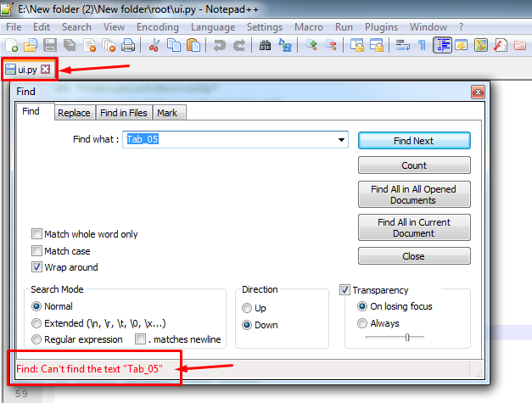Click the folder icon at toolbar's end
The width and height of the screenshot is (532, 403).
(x=520, y=45)
